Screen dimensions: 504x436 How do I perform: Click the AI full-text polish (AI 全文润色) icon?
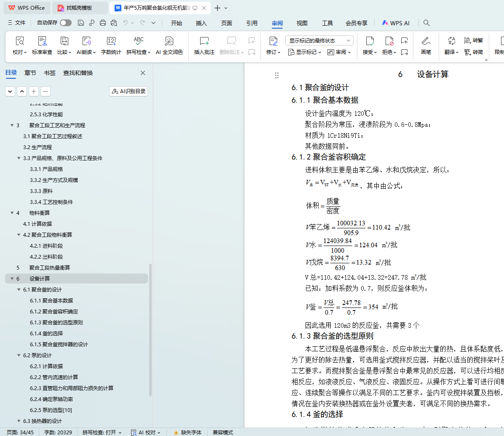[x=169, y=41]
